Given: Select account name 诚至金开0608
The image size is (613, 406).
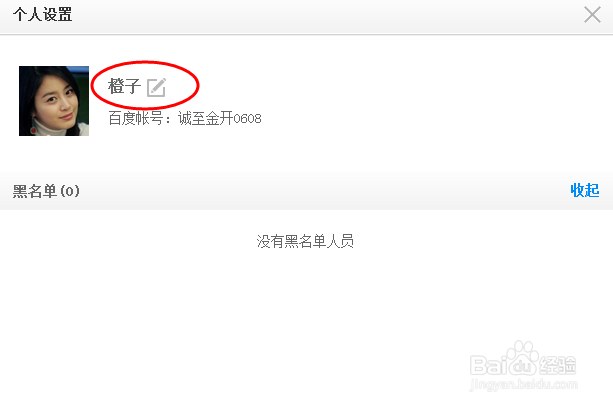Looking at the screenshot, I should pyautogui.click(x=220, y=118).
